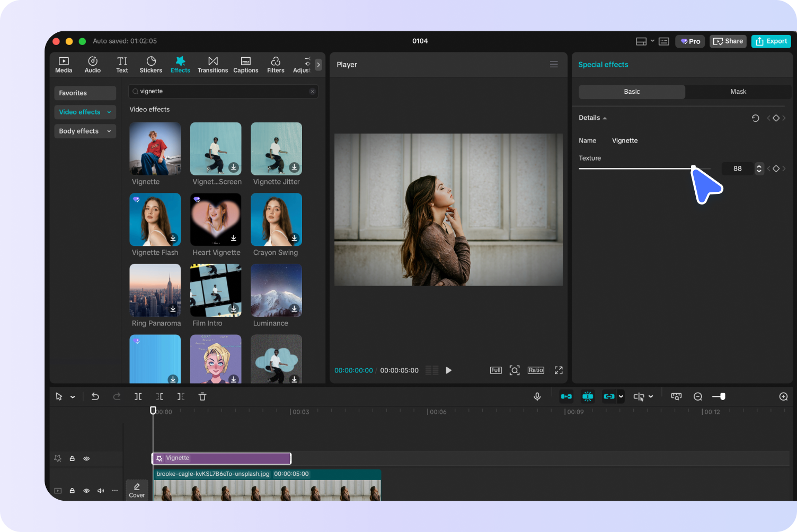Click the Export button

[771, 41]
